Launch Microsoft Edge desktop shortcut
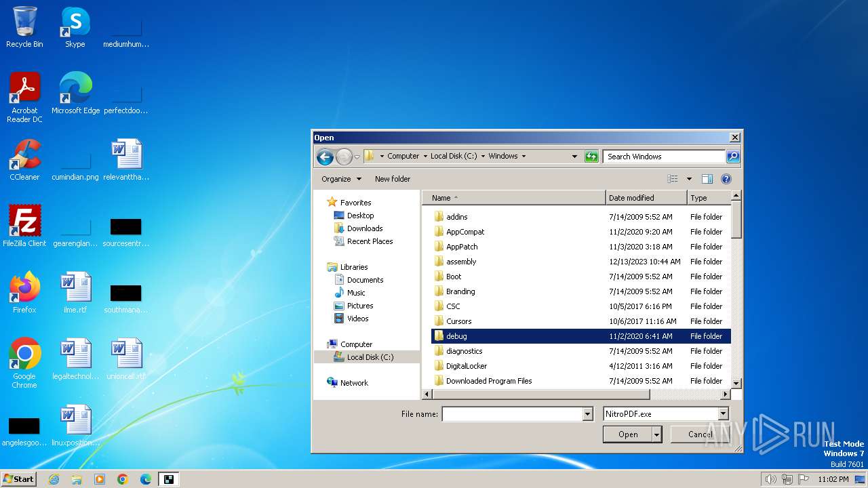868x488 pixels. 75,94
